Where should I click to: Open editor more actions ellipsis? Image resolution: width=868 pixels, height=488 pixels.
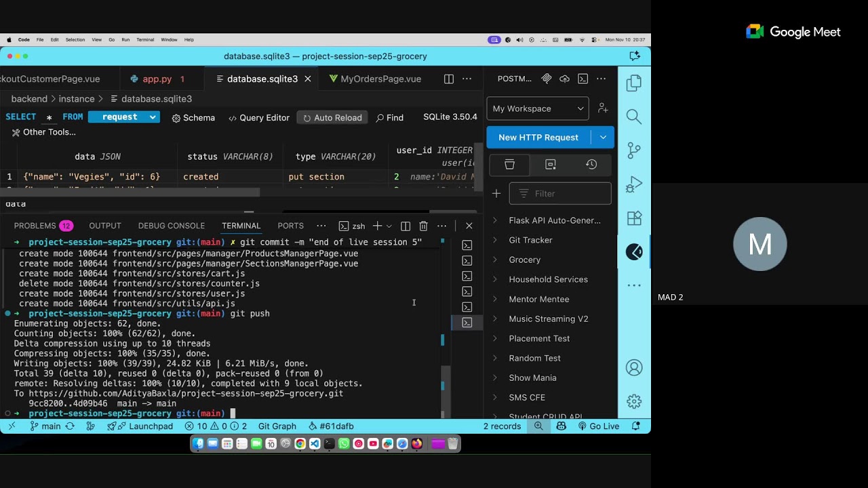(x=467, y=79)
